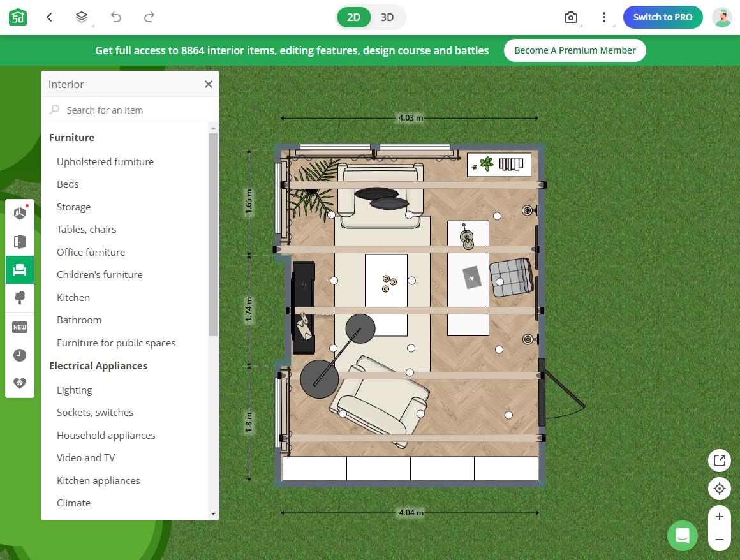Zoom in with the plus button
The image size is (740, 560).
click(x=719, y=517)
